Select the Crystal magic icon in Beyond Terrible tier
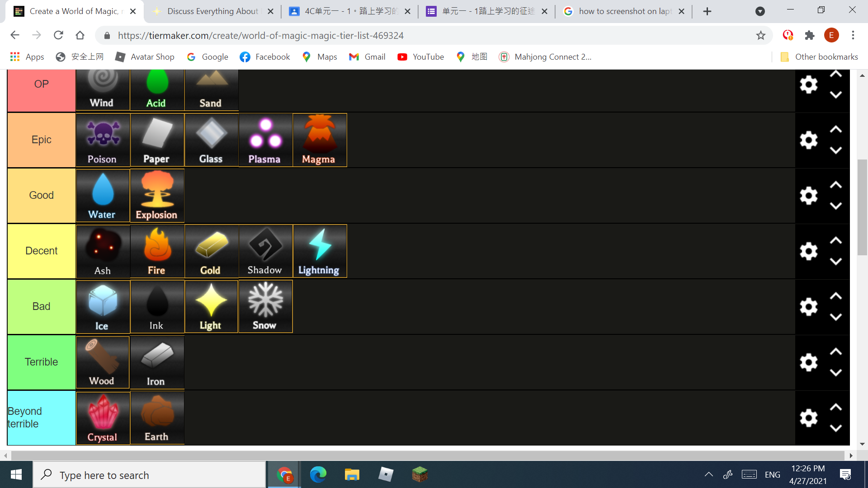 click(101, 417)
